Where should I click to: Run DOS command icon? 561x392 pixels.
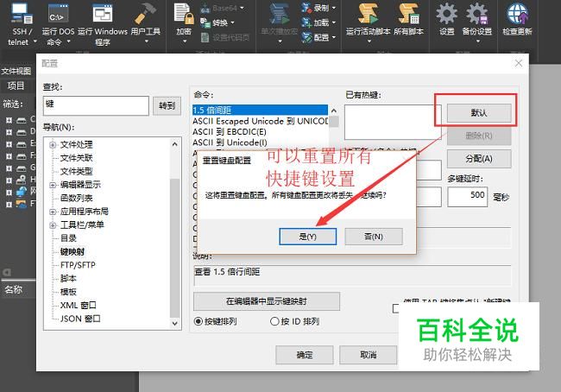[x=58, y=14]
